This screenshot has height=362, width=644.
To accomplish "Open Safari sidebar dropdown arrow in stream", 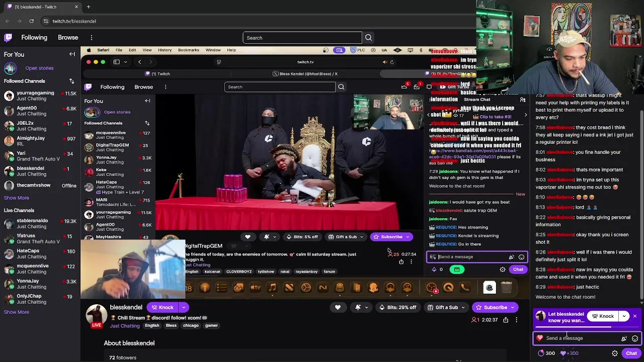I will 125,62.
